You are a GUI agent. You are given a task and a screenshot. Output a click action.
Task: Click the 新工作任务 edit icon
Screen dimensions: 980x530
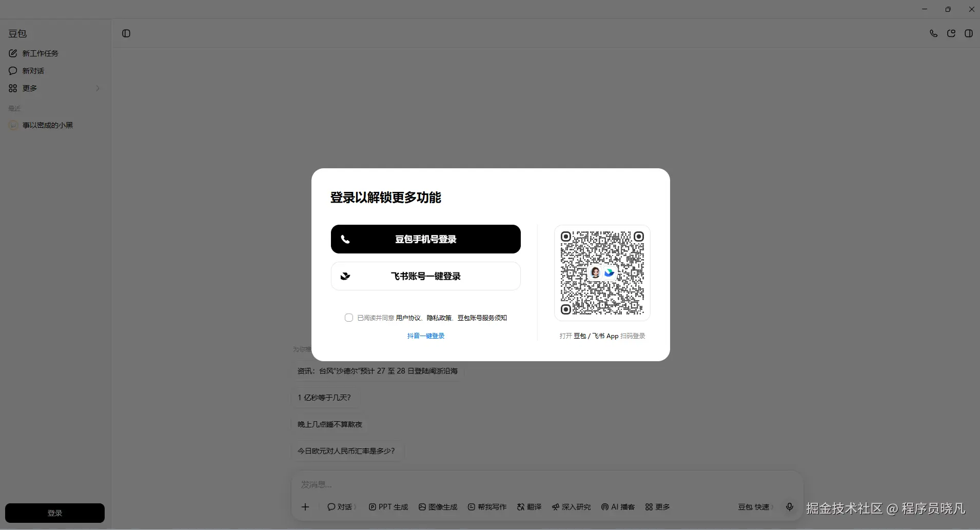point(13,53)
